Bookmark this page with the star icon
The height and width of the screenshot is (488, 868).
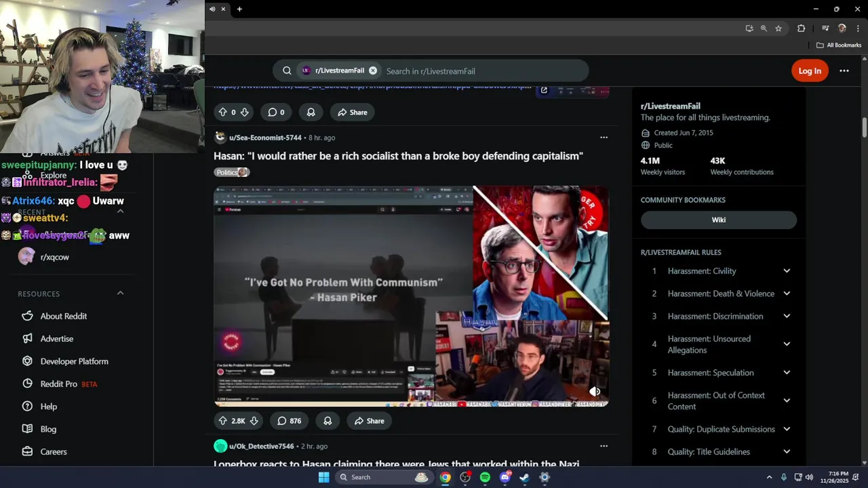coord(778,28)
